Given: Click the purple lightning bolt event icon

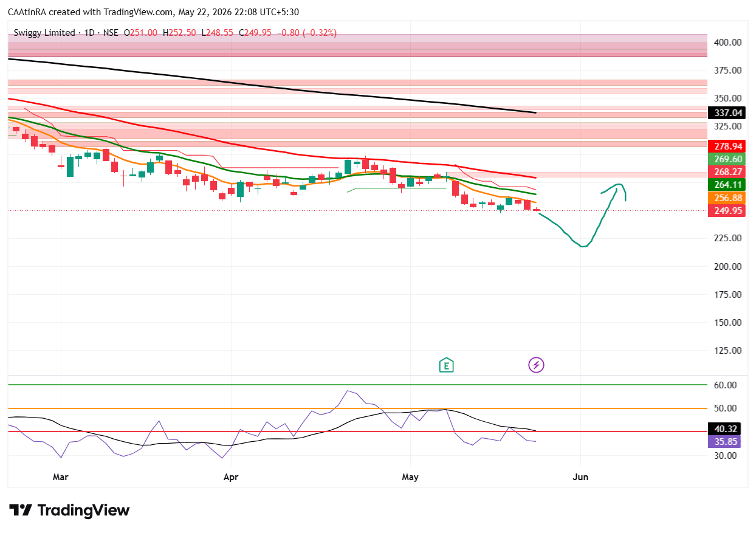Looking at the screenshot, I should click(x=536, y=365).
